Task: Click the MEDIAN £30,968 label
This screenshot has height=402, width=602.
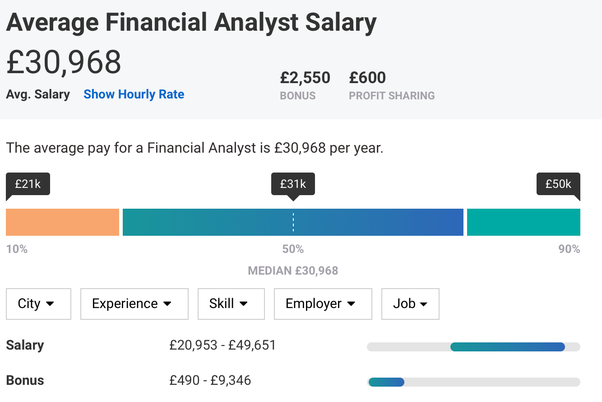Action: pyautogui.click(x=293, y=271)
